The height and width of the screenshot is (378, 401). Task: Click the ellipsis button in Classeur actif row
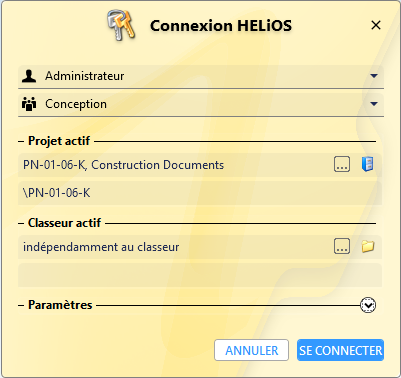(342, 246)
